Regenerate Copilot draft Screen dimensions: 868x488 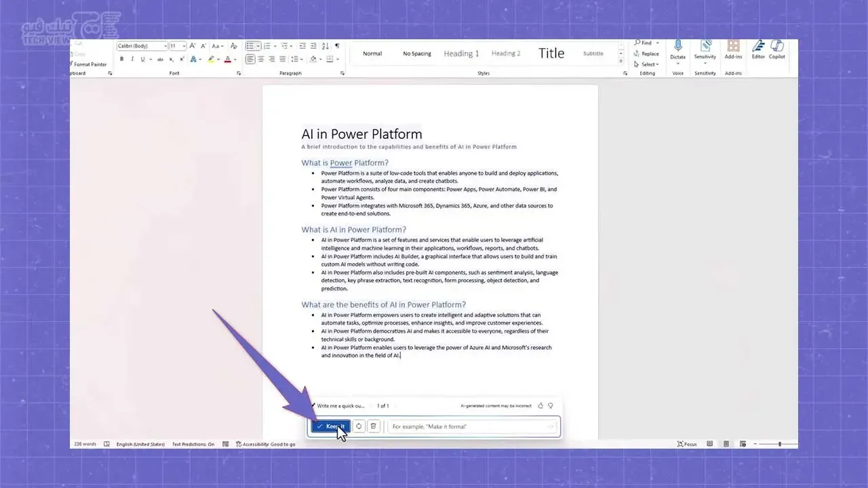359,426
